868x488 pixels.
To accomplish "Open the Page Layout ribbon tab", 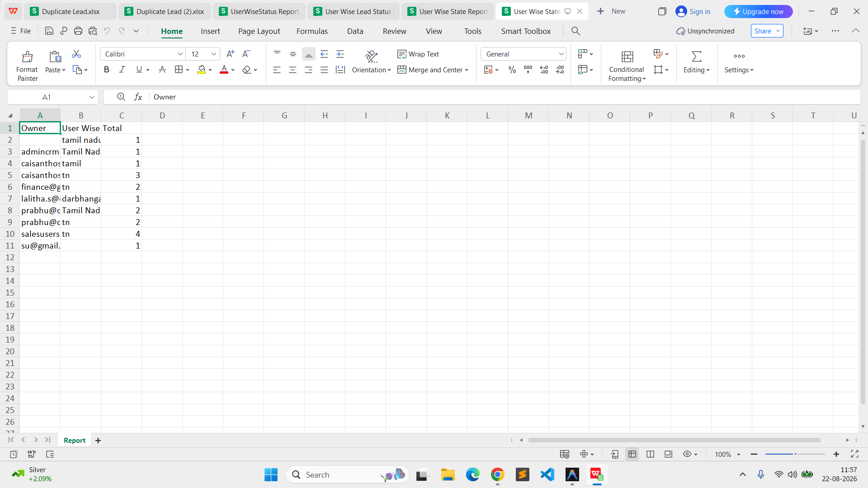I will [259, 31].
